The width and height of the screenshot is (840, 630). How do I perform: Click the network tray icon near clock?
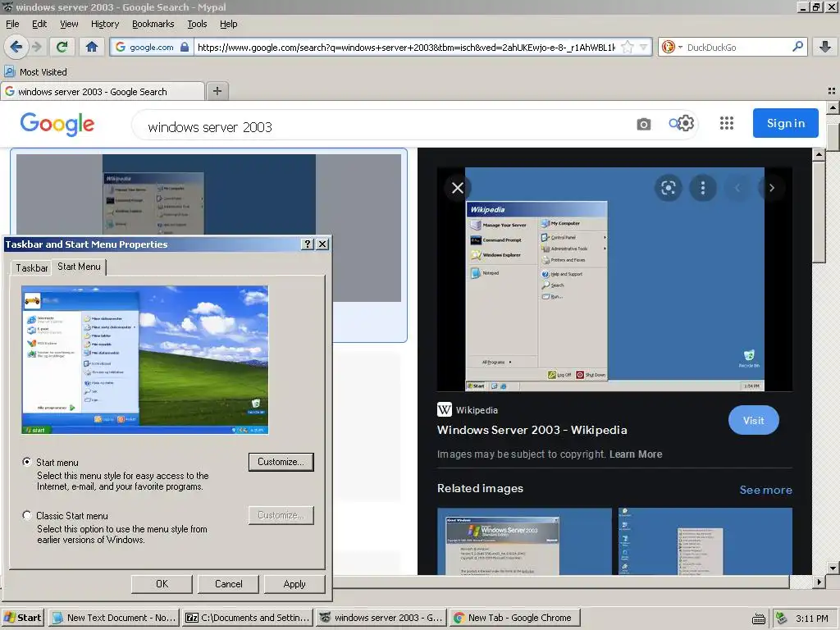781,619
